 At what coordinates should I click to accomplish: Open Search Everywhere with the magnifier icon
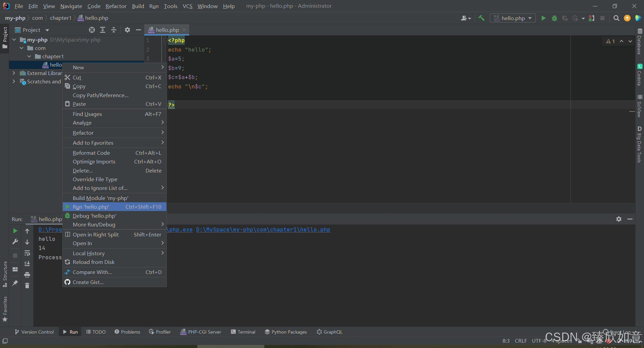616,18
